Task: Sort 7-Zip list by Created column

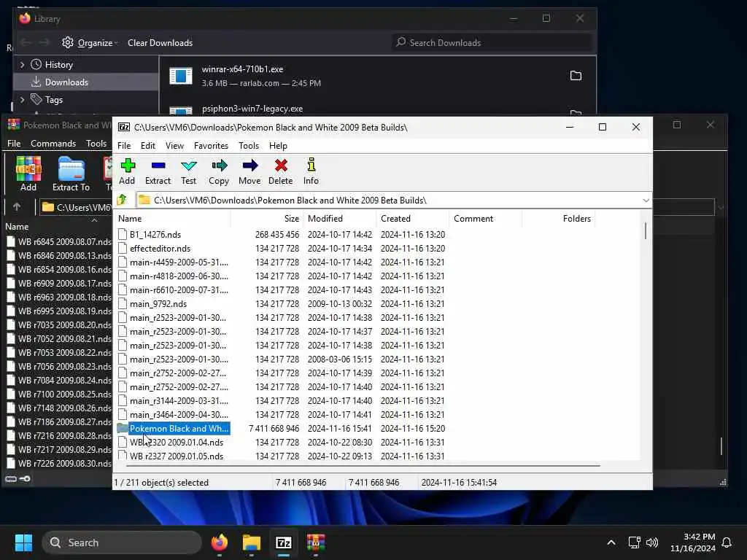Action: click(x=413, y=219)
